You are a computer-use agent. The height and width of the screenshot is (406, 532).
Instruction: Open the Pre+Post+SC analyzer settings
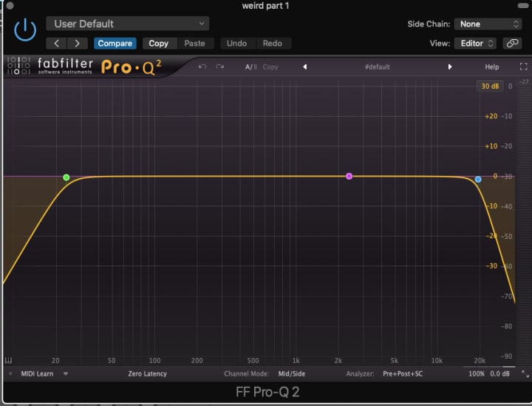click(x=403, y=373)
